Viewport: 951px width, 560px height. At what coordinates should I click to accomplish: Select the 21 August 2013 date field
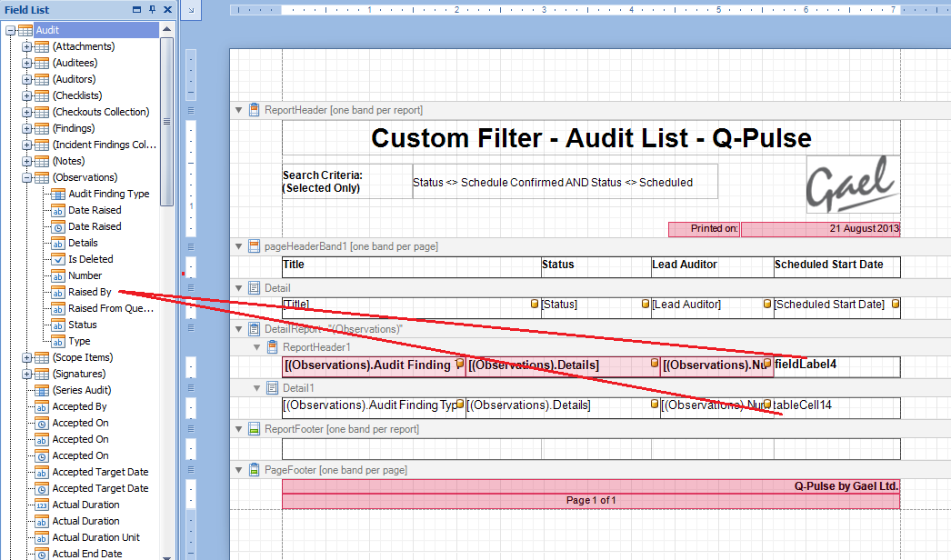(x=821, y=229)
